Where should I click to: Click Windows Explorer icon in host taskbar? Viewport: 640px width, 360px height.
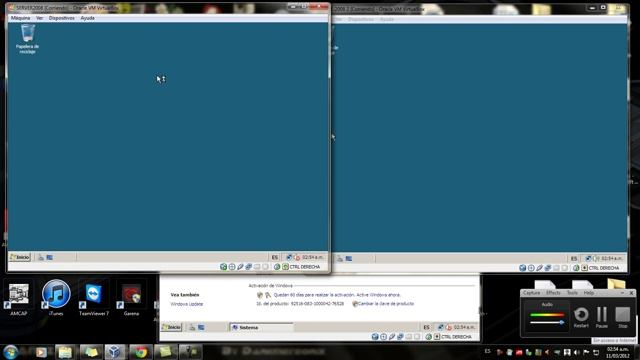65,352
